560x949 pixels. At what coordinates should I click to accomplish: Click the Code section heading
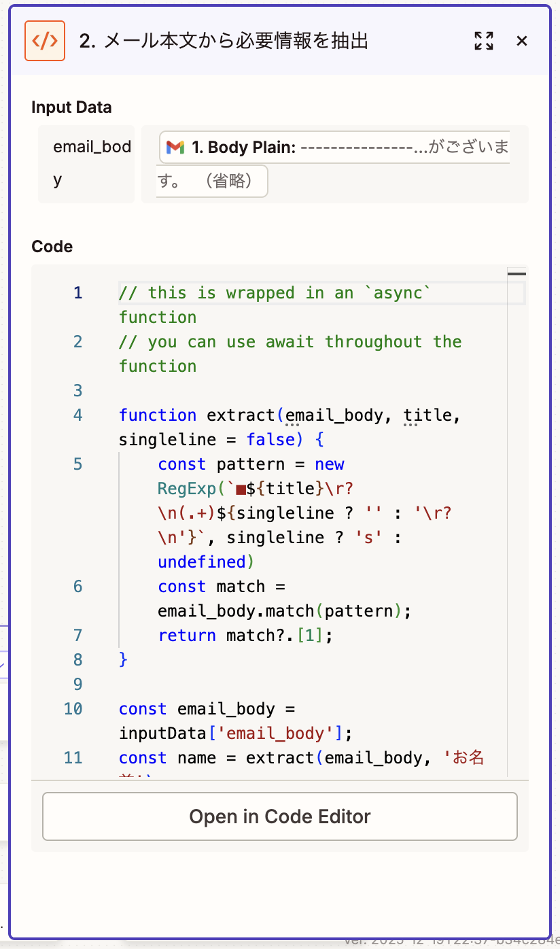pyautogui.click(x=52, y=246)
